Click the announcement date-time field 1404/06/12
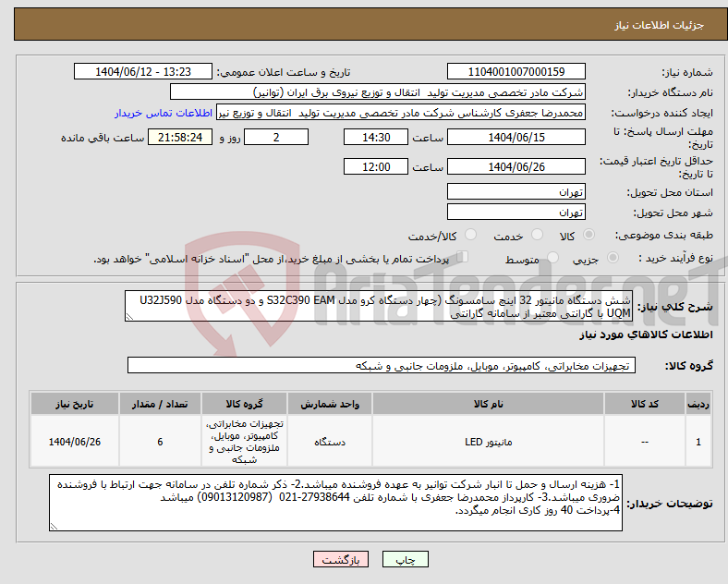Viewport: 728px width, 584px height. [143, 71]
